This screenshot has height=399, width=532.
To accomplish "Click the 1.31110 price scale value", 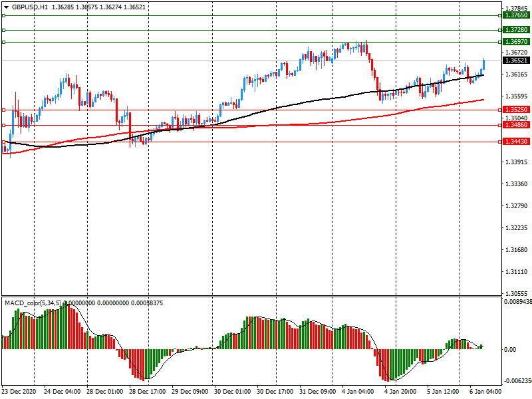I will 517,272.
